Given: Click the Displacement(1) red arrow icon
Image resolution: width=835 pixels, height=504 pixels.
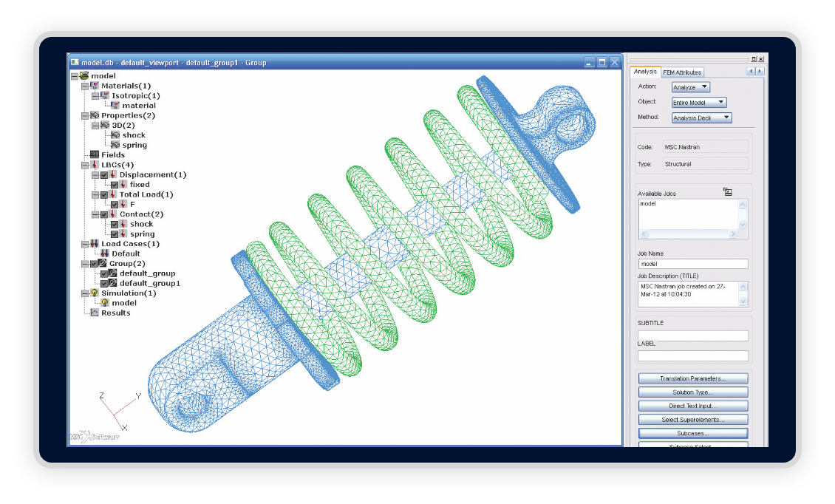Looking at the screenshot, I should (x=113, y=174).
